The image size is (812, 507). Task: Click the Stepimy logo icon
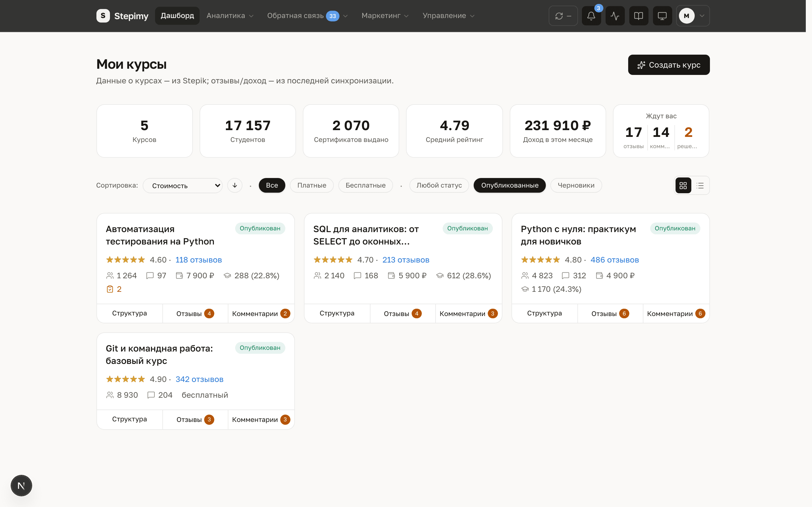(x=103, y=16)
